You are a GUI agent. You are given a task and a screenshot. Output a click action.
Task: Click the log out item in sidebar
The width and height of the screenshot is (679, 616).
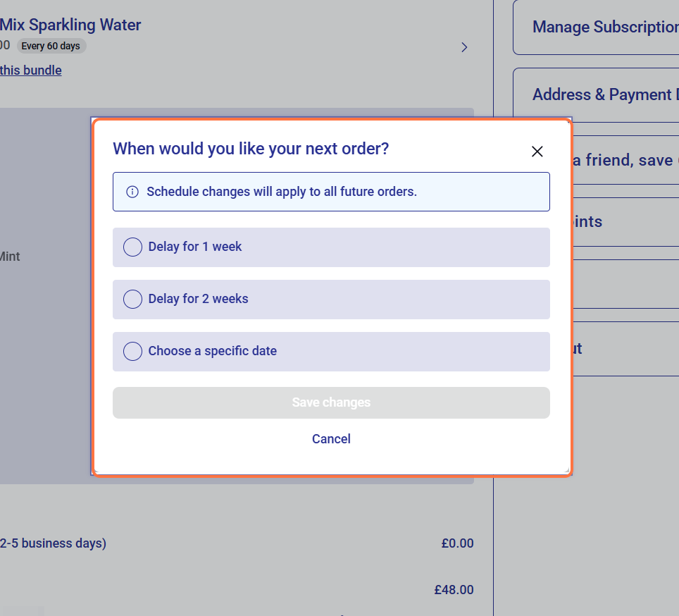coord(577,349)
